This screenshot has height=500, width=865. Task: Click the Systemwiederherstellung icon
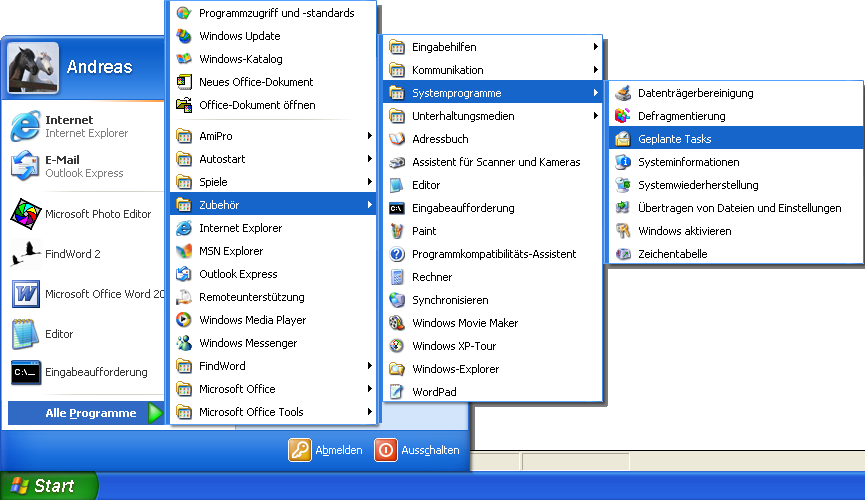(x=623, y=185)
